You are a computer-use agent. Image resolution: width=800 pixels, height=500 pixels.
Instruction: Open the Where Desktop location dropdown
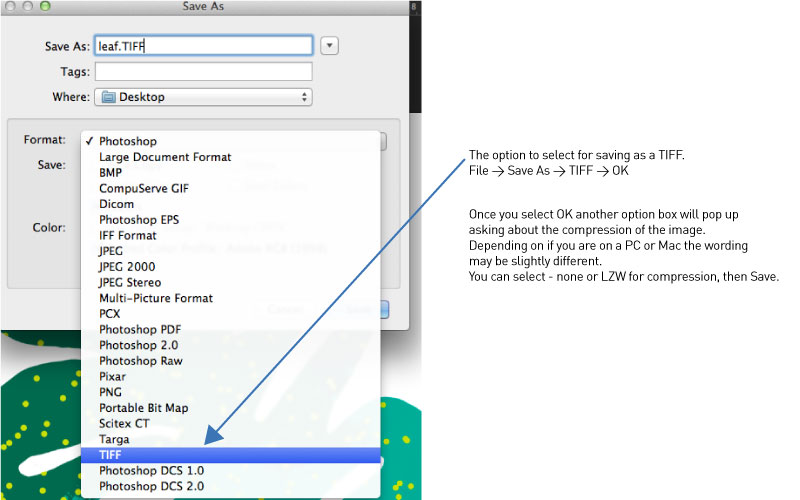pos(204,97)
